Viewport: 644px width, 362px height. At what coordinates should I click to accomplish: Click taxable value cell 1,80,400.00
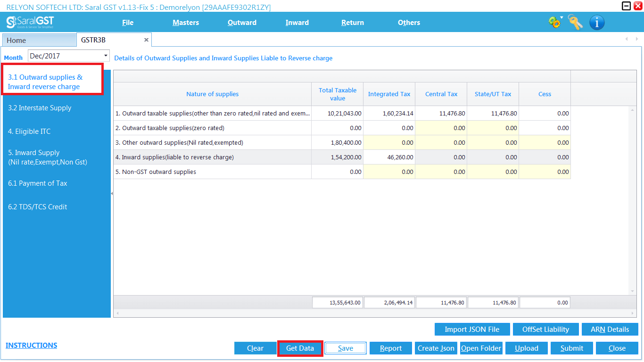point(338,143)
